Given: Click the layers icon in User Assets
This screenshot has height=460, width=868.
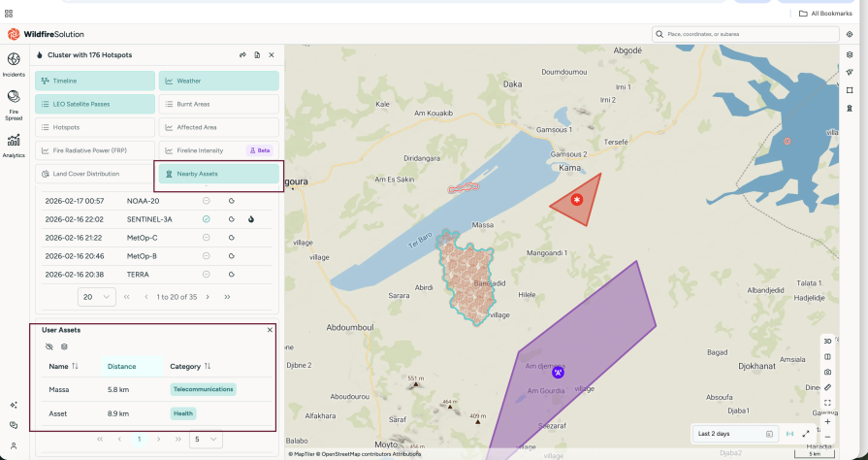Looking at the screenshot, I should (65, 346).
